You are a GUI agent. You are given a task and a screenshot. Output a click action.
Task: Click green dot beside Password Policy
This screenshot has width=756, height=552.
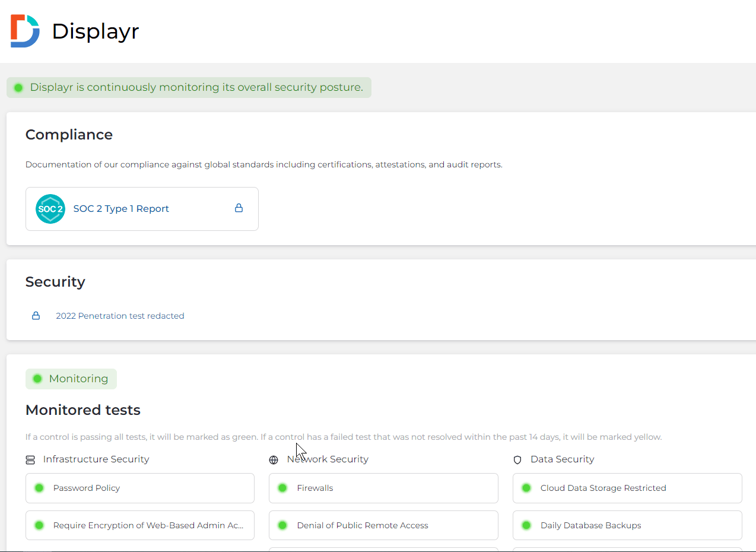click(x=39, y=488)
